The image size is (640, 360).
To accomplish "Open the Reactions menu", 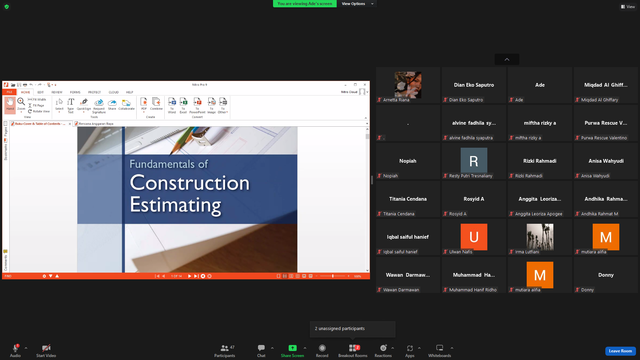I will click(383, 350).
